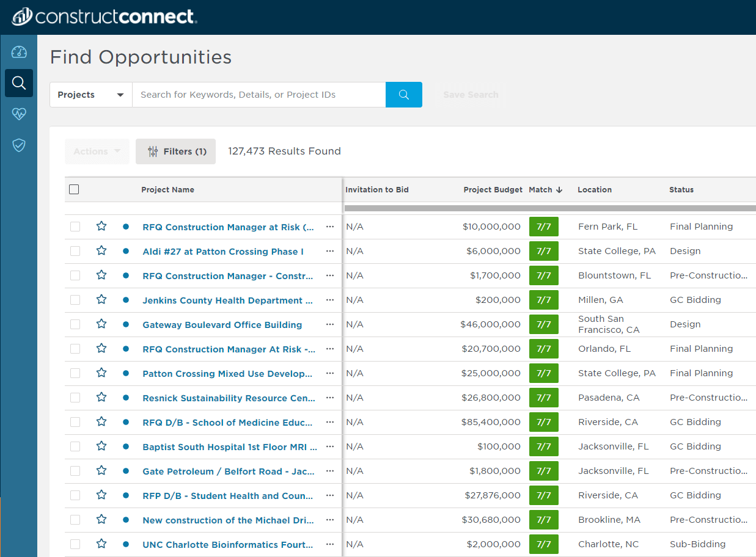Check the Resnick Sustainability Resource Center row checkbox
756x557 pixels.
(75, 397)
